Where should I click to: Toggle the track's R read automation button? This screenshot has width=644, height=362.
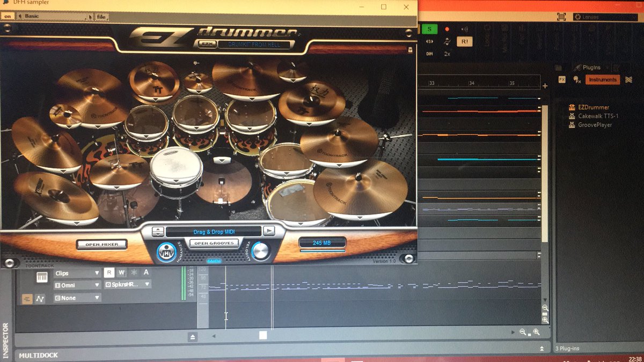coord(109,272)
